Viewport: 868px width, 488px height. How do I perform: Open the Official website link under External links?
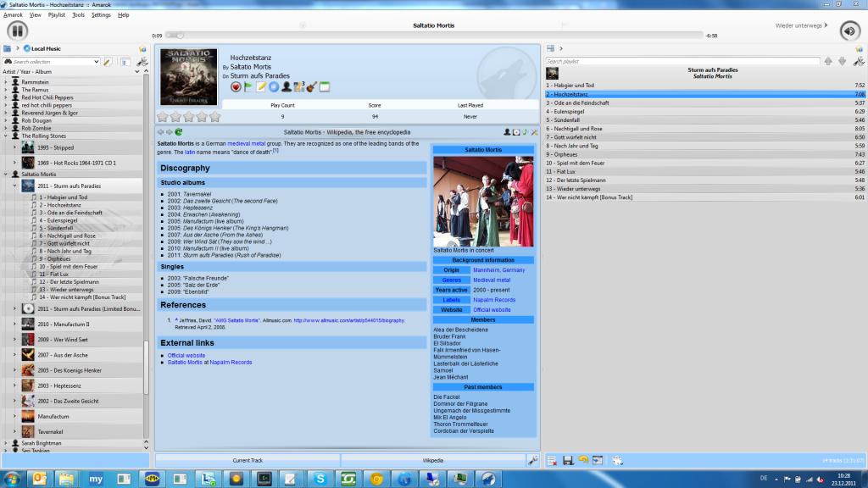tap(186, 356)
